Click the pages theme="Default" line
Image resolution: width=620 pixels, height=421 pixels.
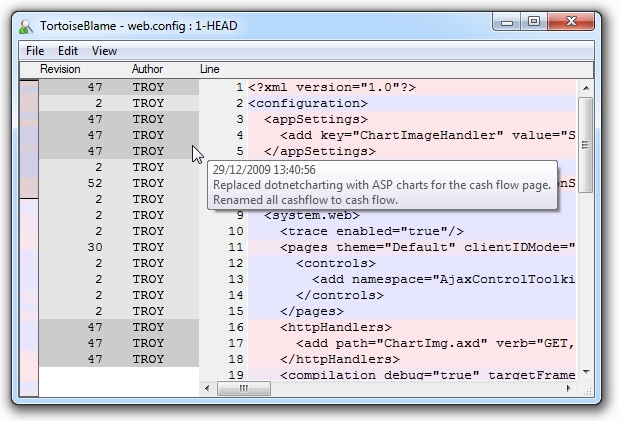(428, 247)
